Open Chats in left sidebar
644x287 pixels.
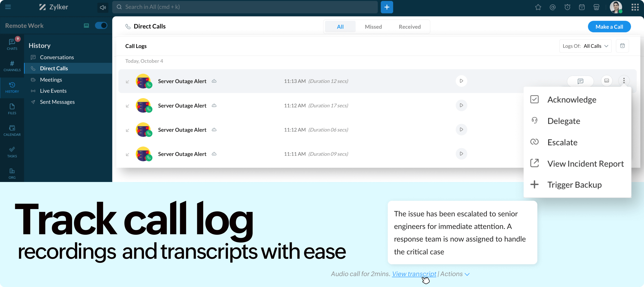(x=12, y=44)
